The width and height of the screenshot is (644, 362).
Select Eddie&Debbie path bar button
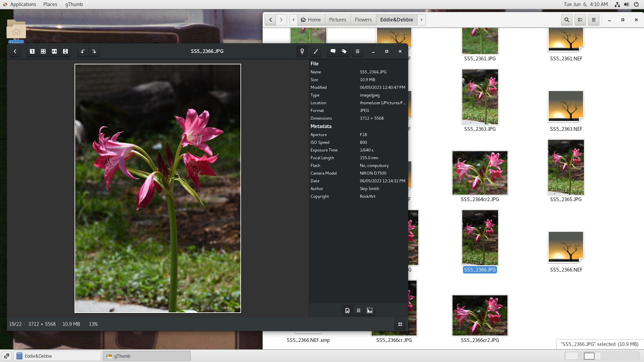click(397, 20)
